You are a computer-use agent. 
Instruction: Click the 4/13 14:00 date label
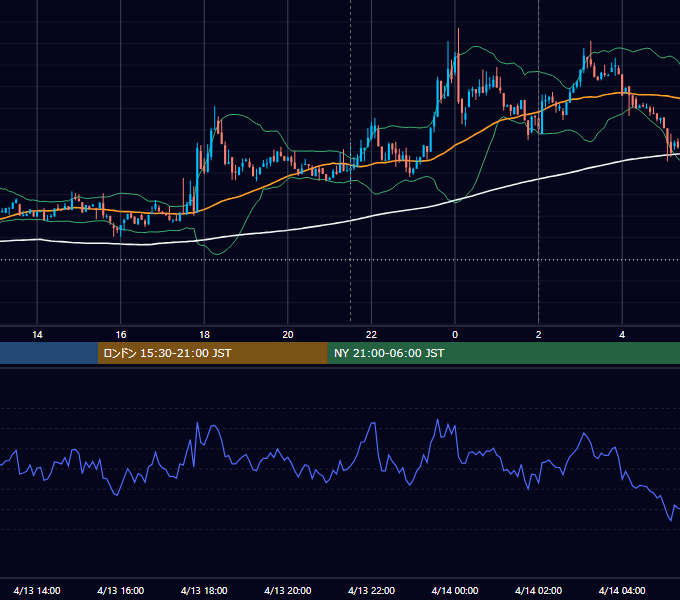37,590
